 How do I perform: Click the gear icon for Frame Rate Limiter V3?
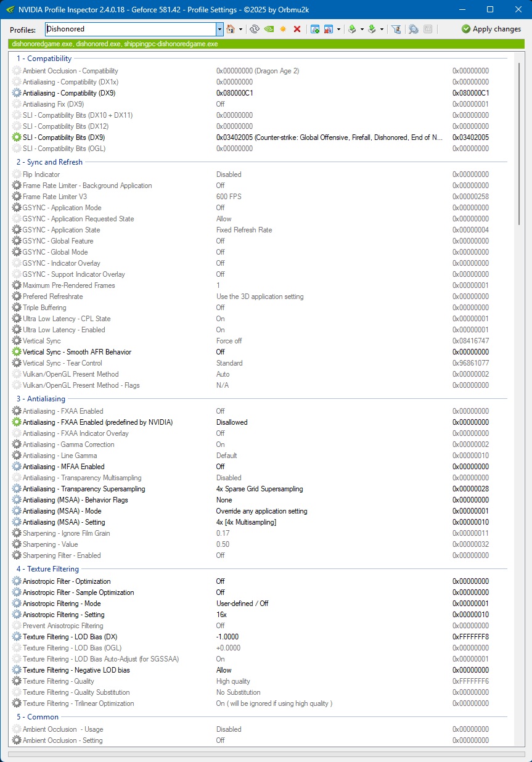click(x=17, y=197)
